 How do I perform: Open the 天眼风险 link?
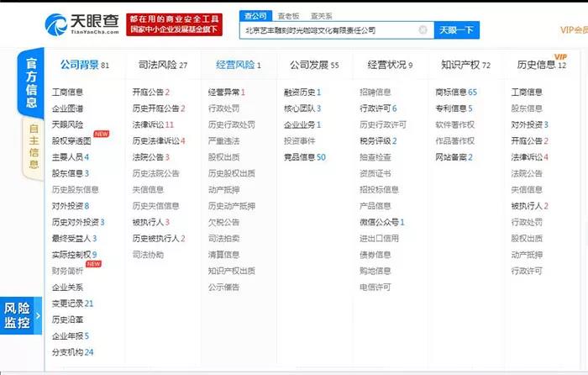pos(67,124)
